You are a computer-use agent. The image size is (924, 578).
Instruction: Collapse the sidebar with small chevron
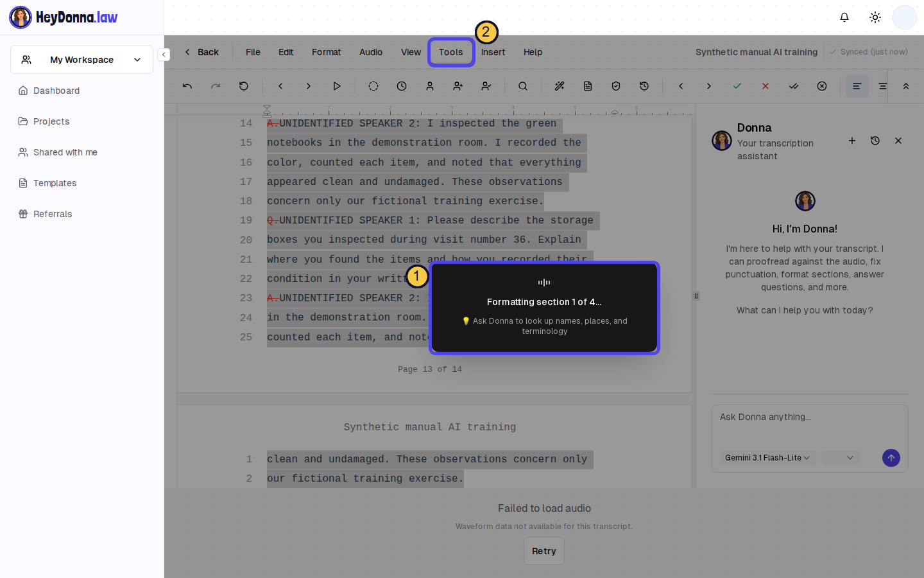tap(164, 55)
